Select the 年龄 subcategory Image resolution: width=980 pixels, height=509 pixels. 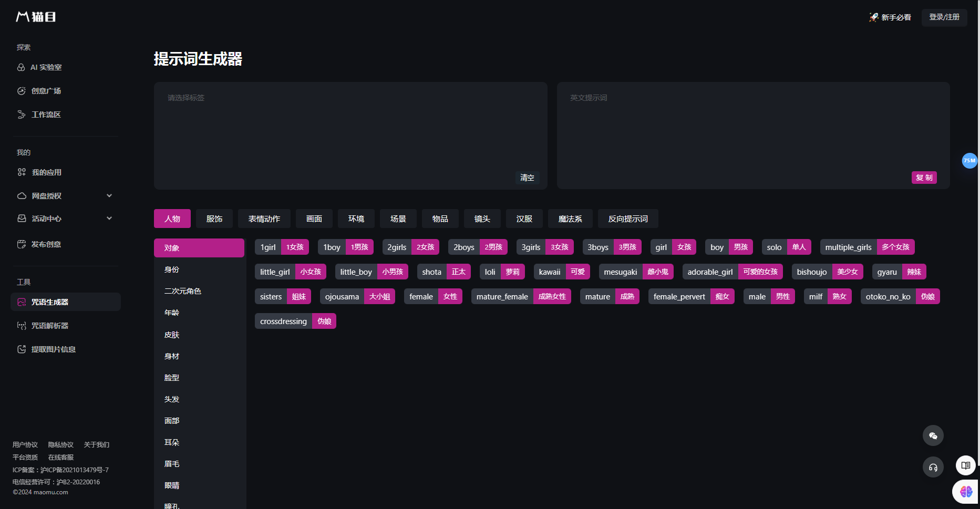(199, 313)
